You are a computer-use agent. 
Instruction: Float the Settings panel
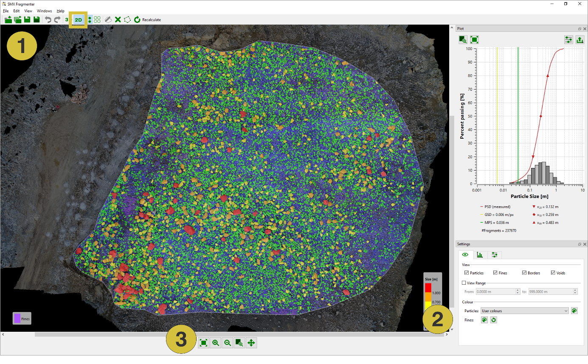pyautogui.click(x=580, y=244)
